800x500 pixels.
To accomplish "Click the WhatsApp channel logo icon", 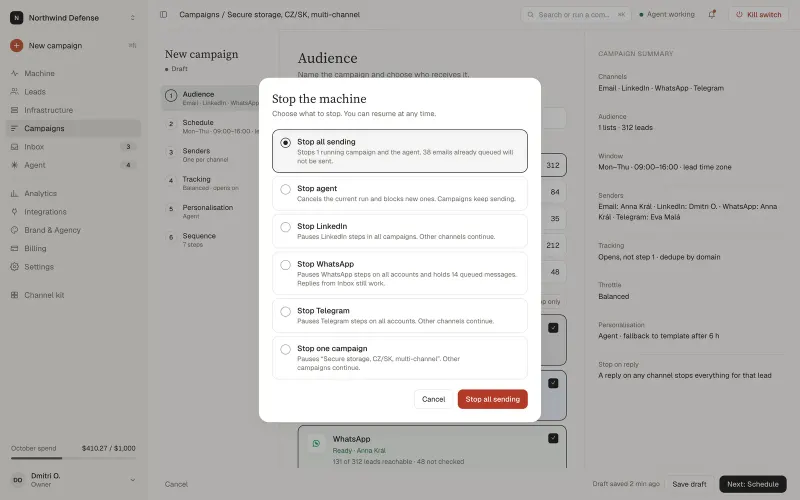I will pyautogui.click(x=316, y=443).
